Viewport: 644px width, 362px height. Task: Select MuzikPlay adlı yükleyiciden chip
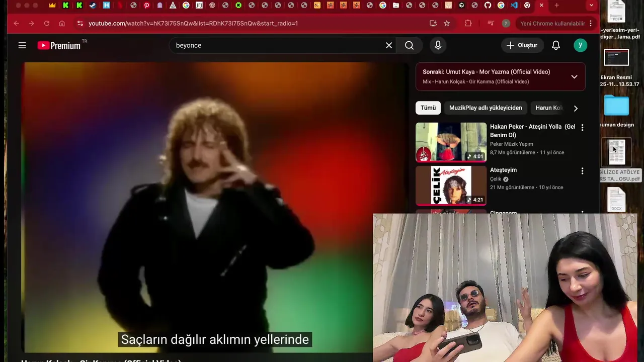(x=486, y=108)
